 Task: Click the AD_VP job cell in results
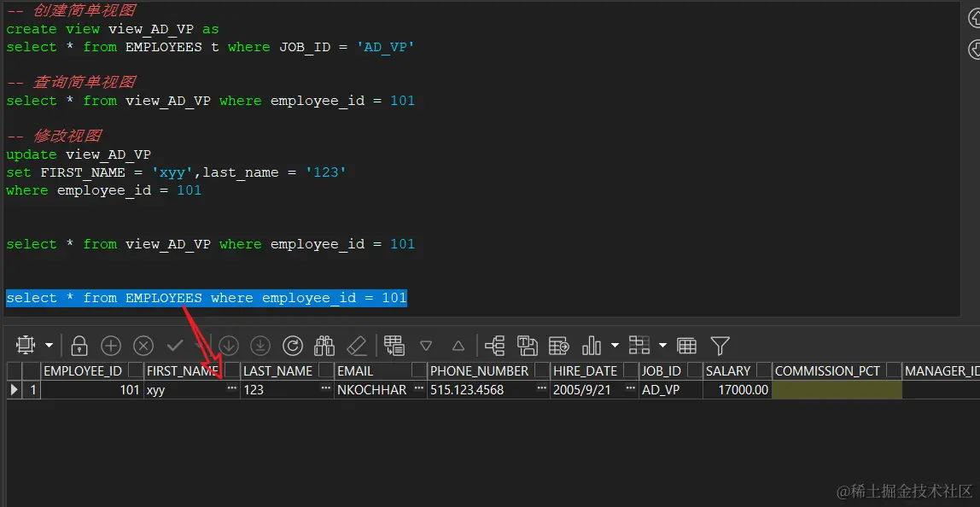point(670,389)
